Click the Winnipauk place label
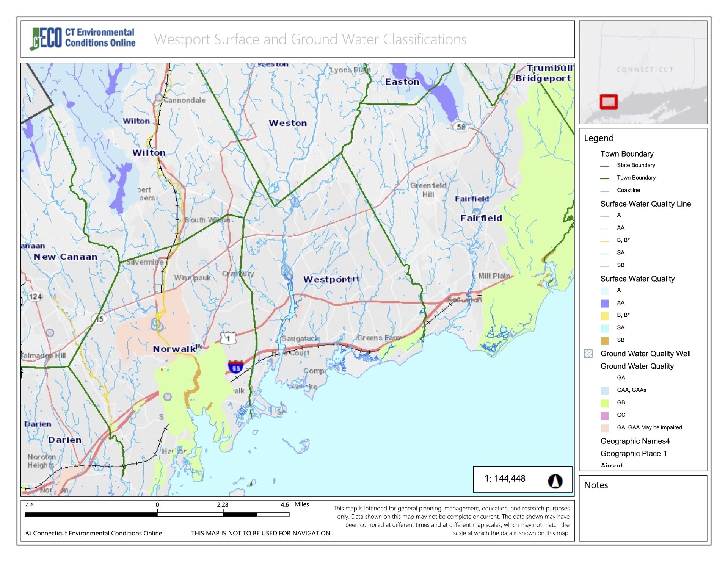 (x=192, y=278)
